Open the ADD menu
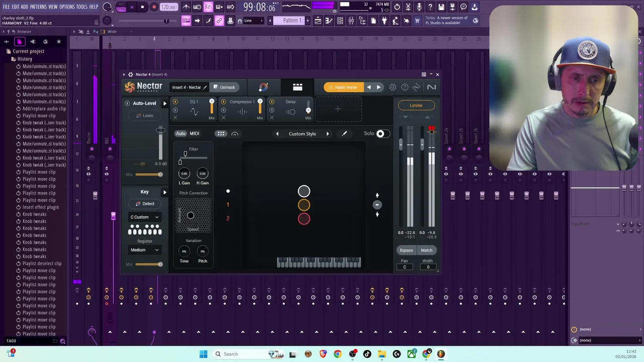Screen dimensions: 644x362 (24, 7)
